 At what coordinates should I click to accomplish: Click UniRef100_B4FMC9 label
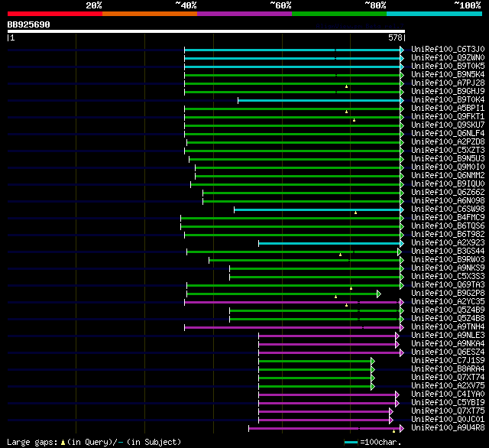448,218
